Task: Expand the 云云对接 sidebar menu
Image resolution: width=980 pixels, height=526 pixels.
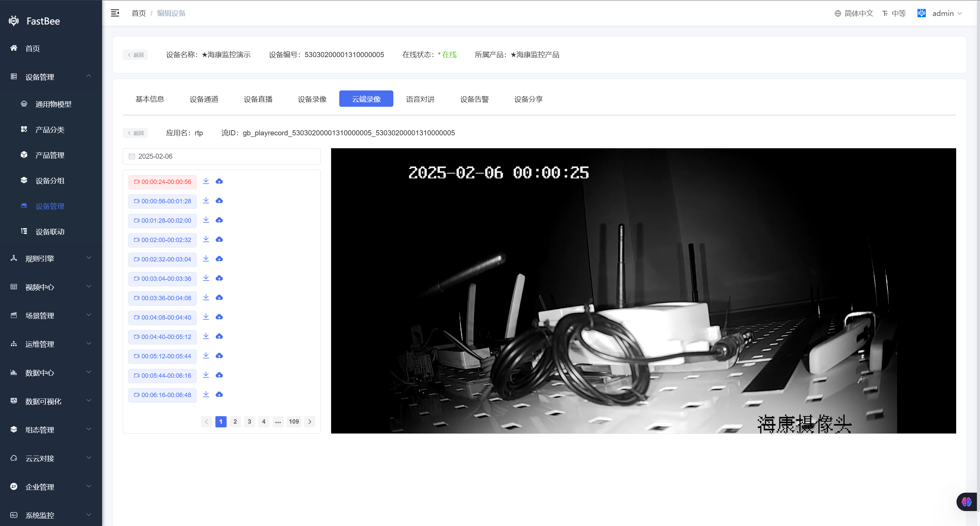Action: point(51,458)
